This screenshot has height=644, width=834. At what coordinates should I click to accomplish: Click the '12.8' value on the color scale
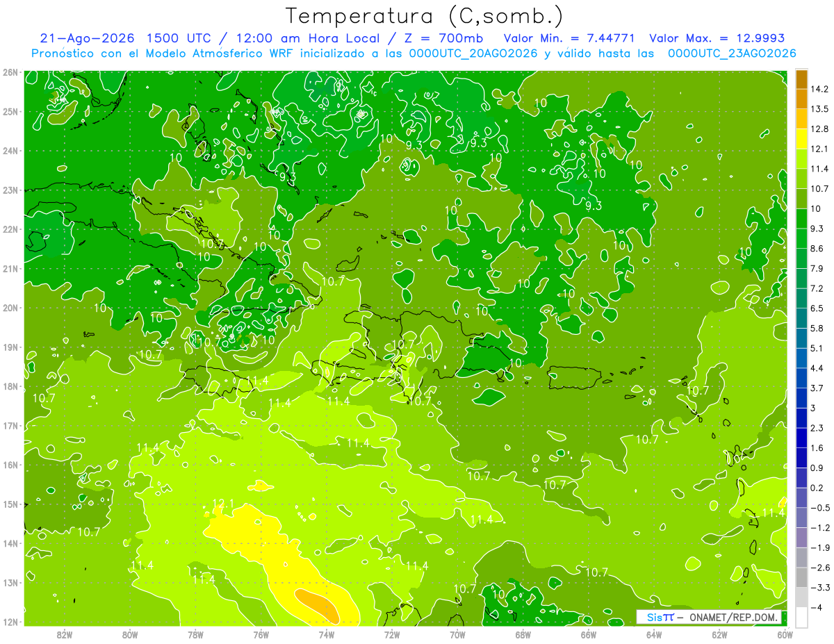click(x=821, y=129)
